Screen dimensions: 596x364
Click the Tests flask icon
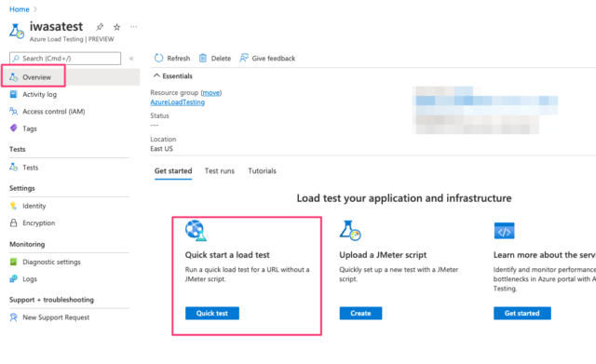pyautogui.click(x=14, y=168)
